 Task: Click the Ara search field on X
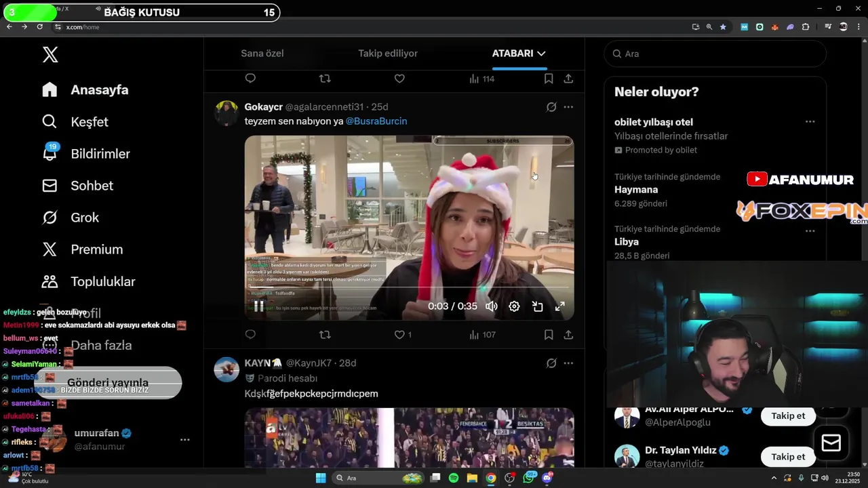click(x=715, y=54)
